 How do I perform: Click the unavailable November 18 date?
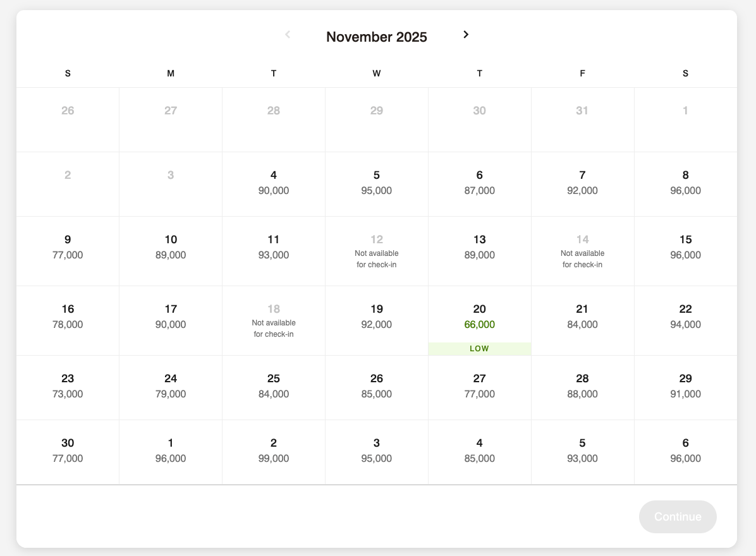click(x=273, y=320)
